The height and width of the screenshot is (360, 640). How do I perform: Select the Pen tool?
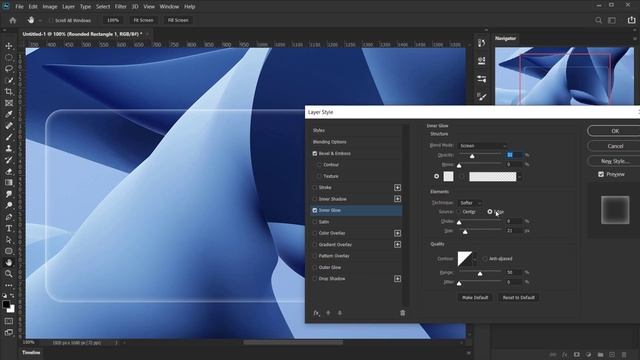point(9,217)
